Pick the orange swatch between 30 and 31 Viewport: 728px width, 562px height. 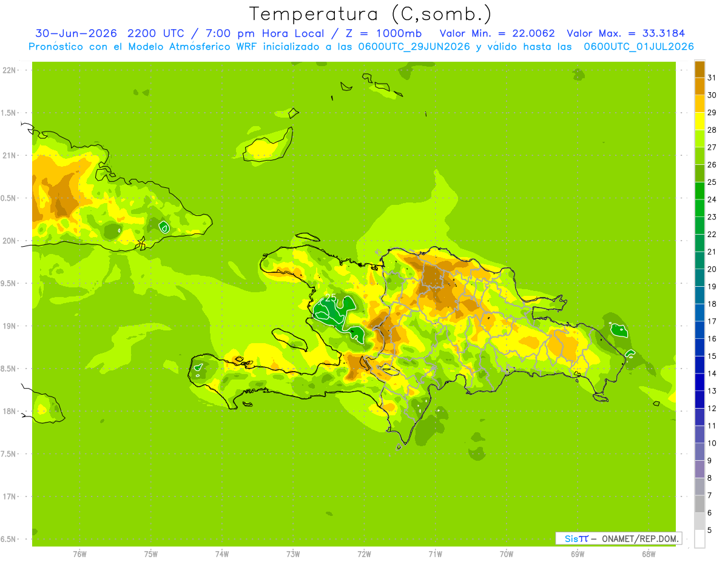699,86
